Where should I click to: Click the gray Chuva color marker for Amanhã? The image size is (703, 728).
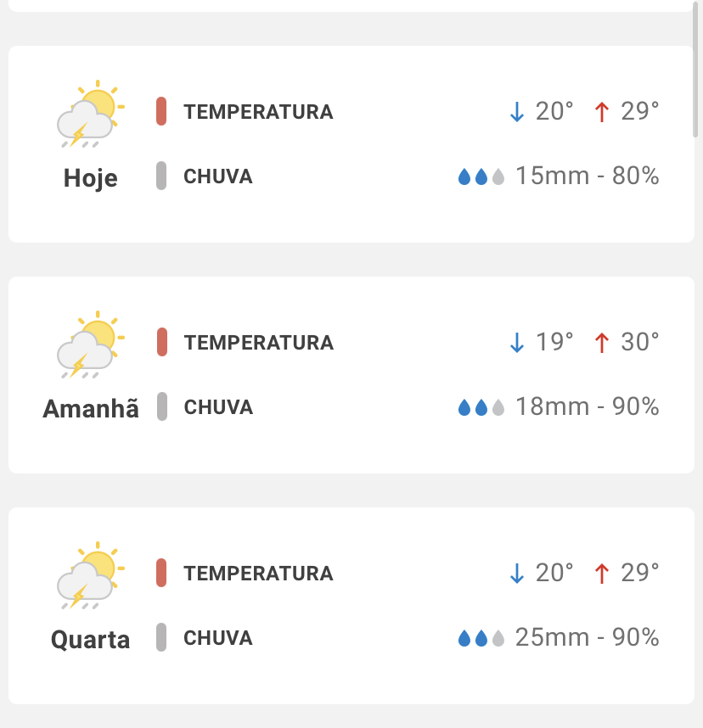tap(161, 406)
